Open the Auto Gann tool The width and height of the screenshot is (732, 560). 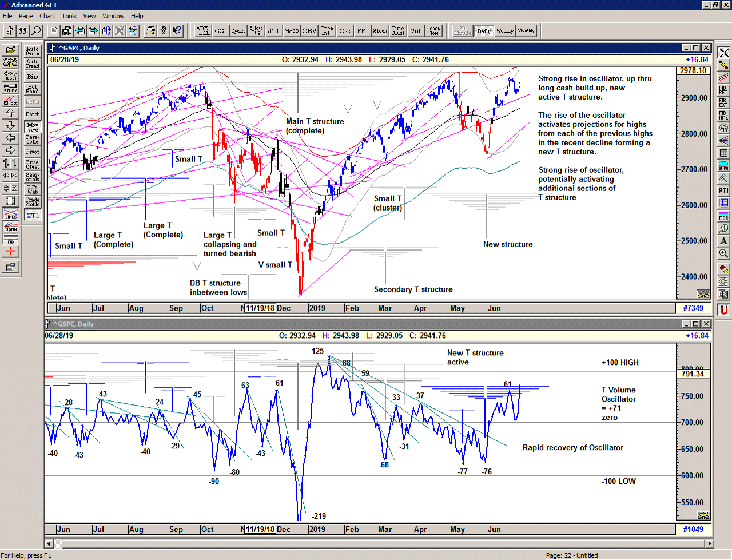[x=33, y=51]
